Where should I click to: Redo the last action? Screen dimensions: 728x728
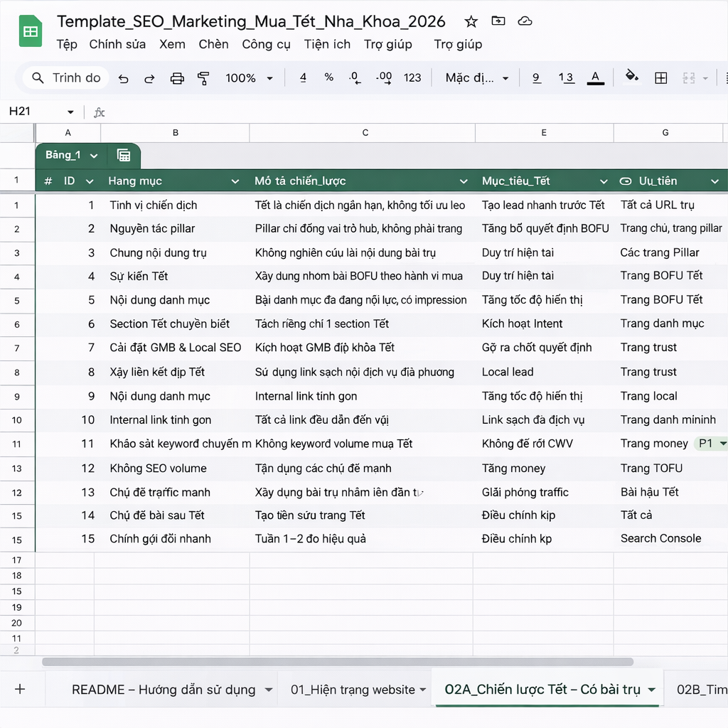tap(149, 78)
